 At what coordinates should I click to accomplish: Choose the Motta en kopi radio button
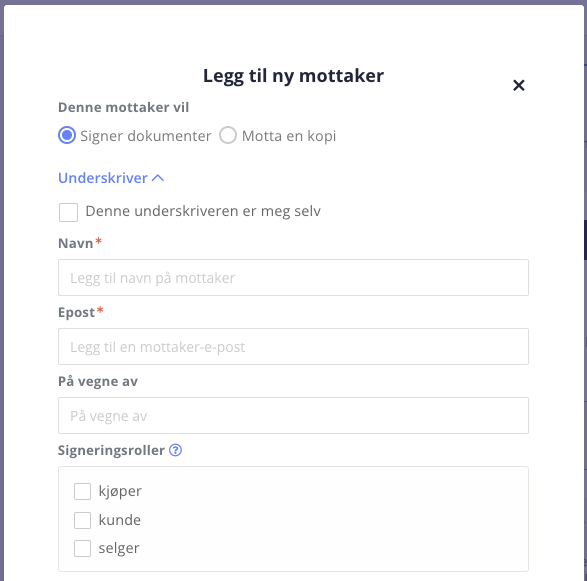point(228,135)
